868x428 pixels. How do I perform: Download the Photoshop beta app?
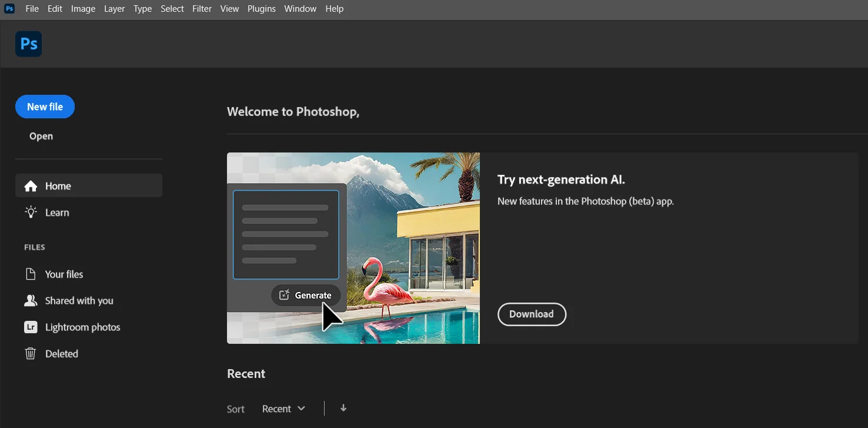coord(532,314)
